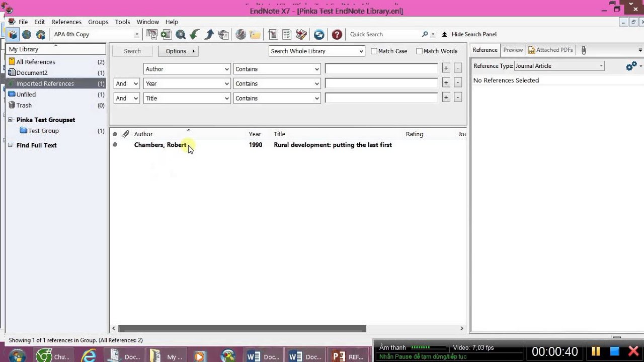Open the Window menu
This screenshot has height=362, width=644.
point(147,22)
